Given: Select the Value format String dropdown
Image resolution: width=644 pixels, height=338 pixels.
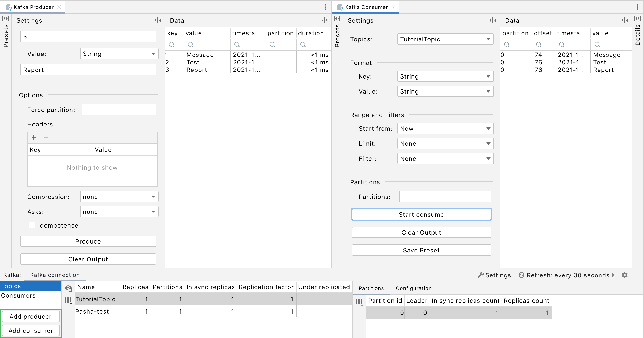Looking at the screenshot, I should tap(443, 91).
